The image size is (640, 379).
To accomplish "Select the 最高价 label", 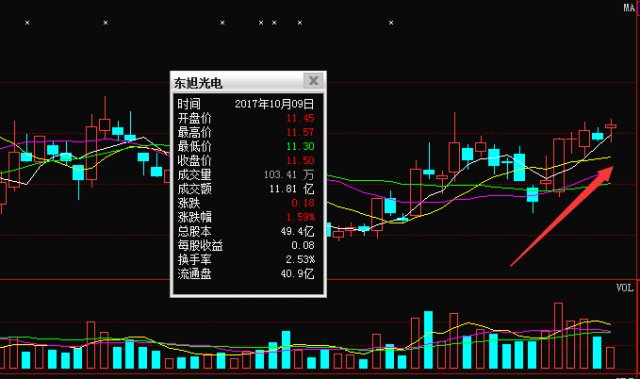I will coord(194,132).
